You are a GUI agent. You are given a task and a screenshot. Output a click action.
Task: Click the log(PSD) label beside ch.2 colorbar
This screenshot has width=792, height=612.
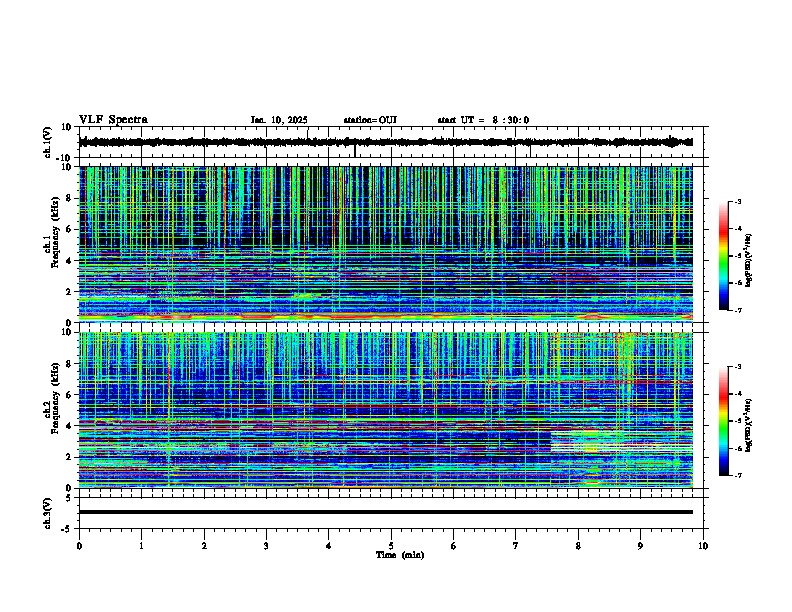coord(749,425)
